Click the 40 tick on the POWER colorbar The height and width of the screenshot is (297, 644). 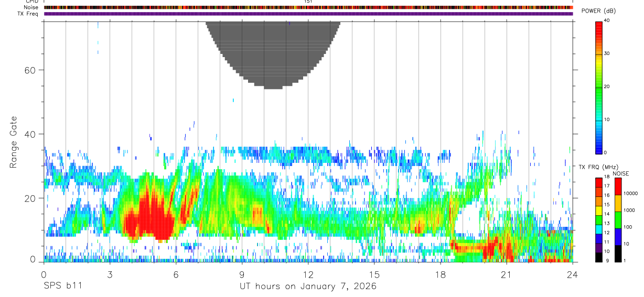click(607, 21)
